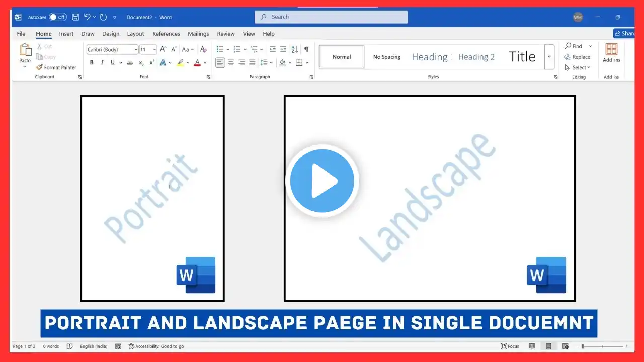
Task: Toggle Underline formatting
Action: click(113, 63)
